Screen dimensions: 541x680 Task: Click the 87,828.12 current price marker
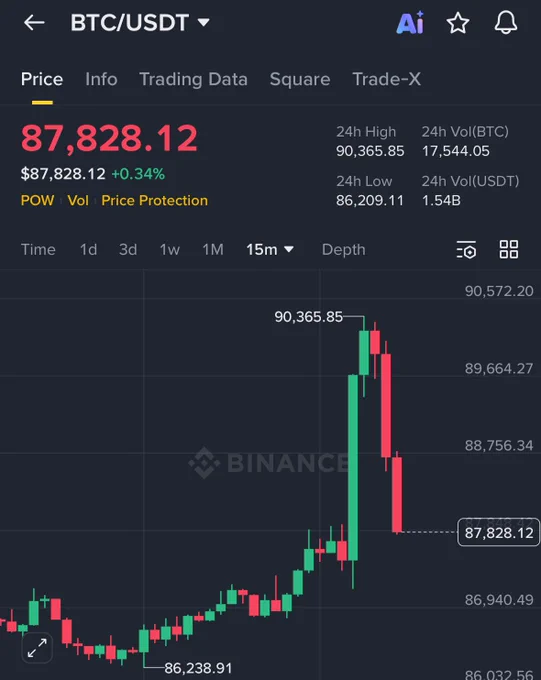click(x=498, y=532)
